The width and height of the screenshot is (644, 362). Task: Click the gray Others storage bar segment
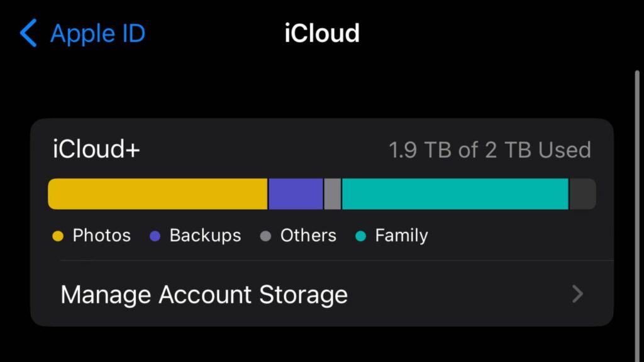coord(333,194)
